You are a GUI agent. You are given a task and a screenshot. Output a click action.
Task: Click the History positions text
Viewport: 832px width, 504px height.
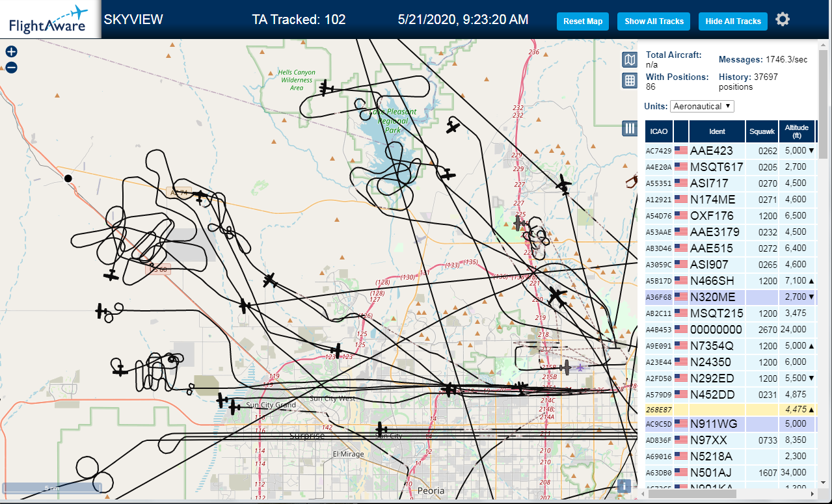748,81
